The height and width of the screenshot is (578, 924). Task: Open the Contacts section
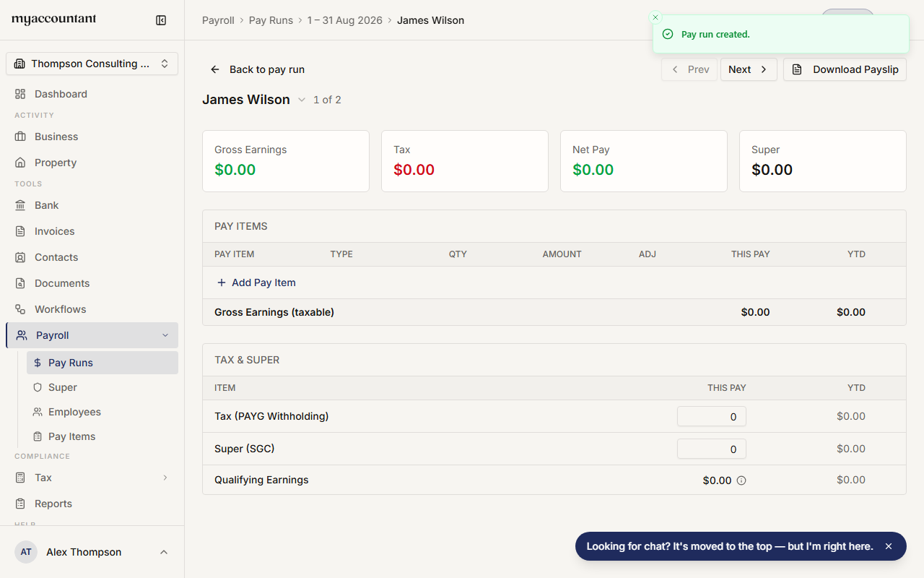click(x=92, y=257)
